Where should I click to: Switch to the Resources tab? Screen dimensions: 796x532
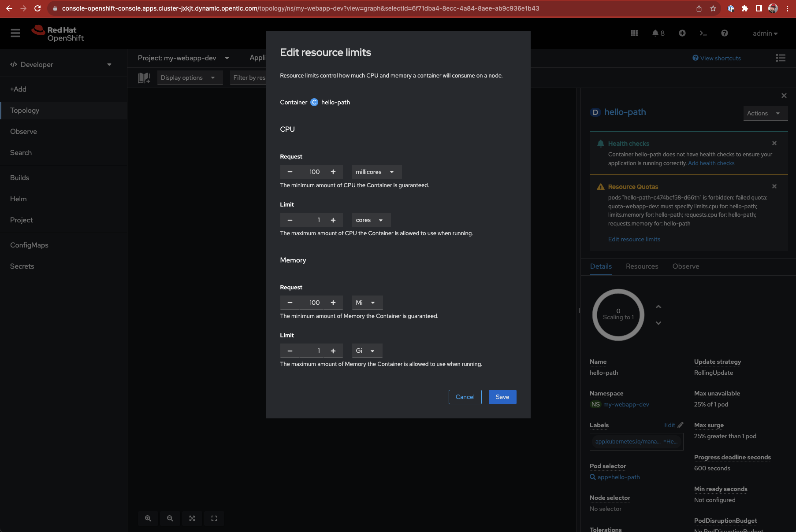pos(642,266)
